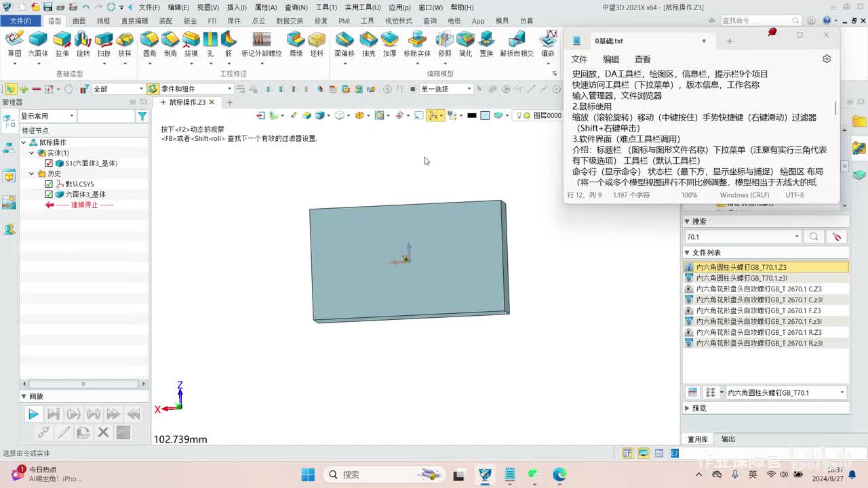The height and width of the screenshot is (488, 868).
Task: Select the 抽壳 shell tool
Action: pos(369,43)
